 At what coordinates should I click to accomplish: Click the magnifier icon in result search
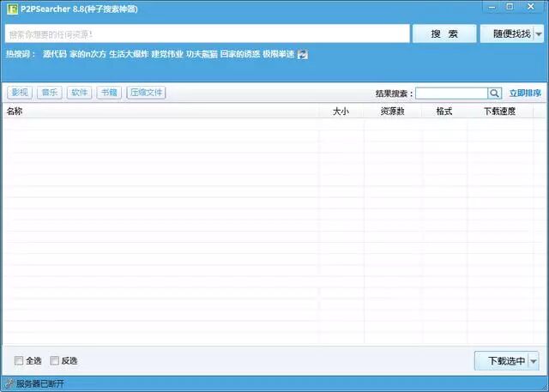click(x=495, y=93)
